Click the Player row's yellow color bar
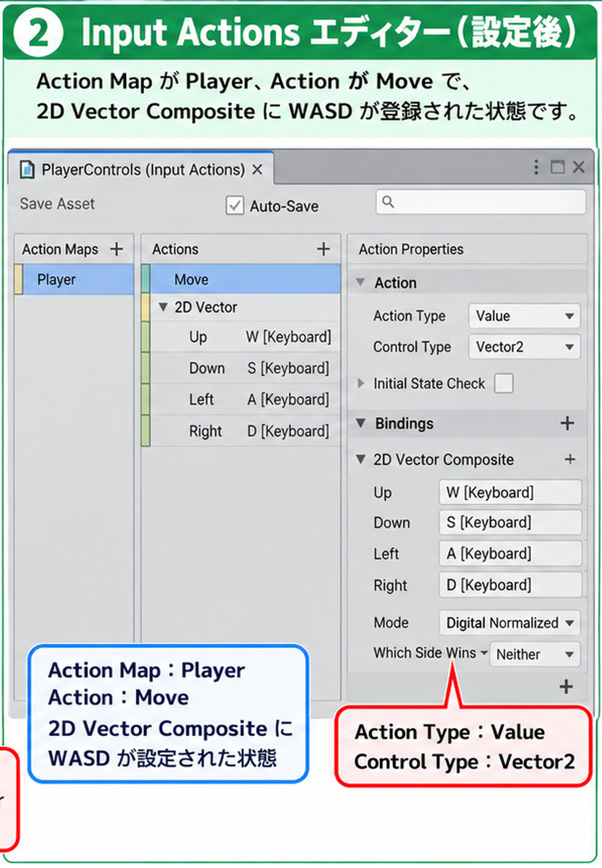The image size is (602, 868). (19, 279)
